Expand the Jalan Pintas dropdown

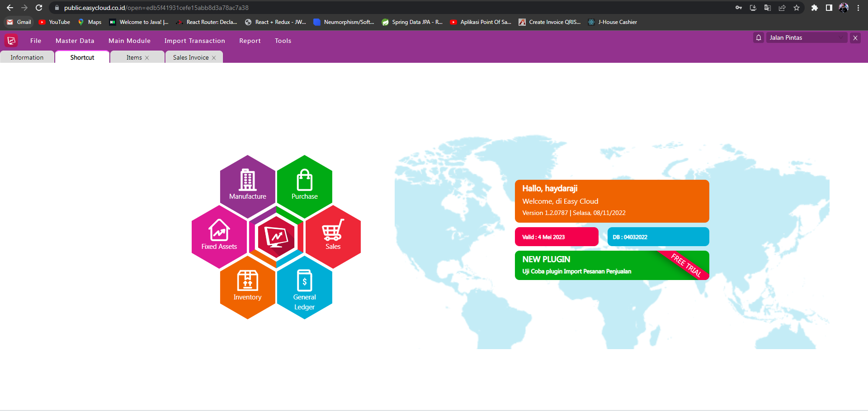pyautogui.click(x=840, y=38)
